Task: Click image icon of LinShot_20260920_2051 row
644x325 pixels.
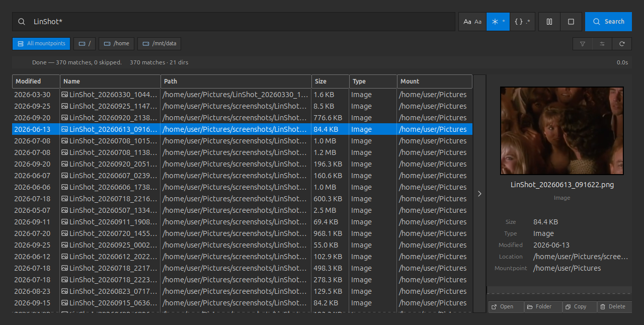Action: coord(64,164)
